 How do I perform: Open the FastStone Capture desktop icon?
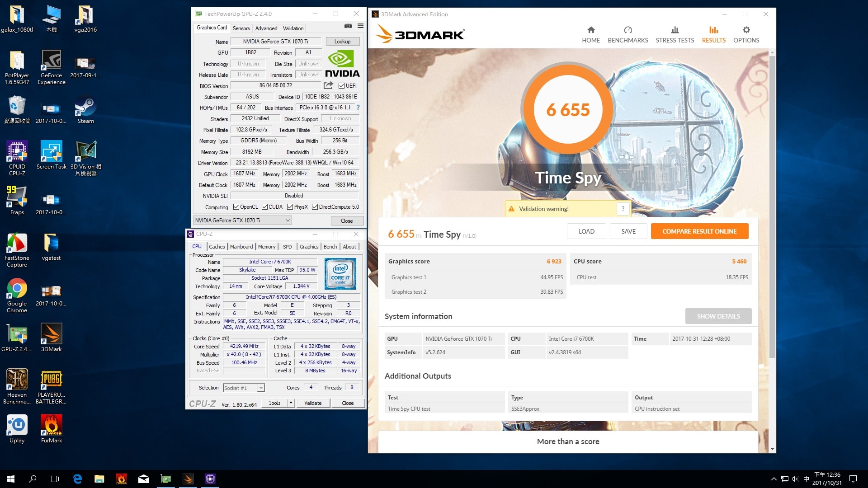point(17,250)
